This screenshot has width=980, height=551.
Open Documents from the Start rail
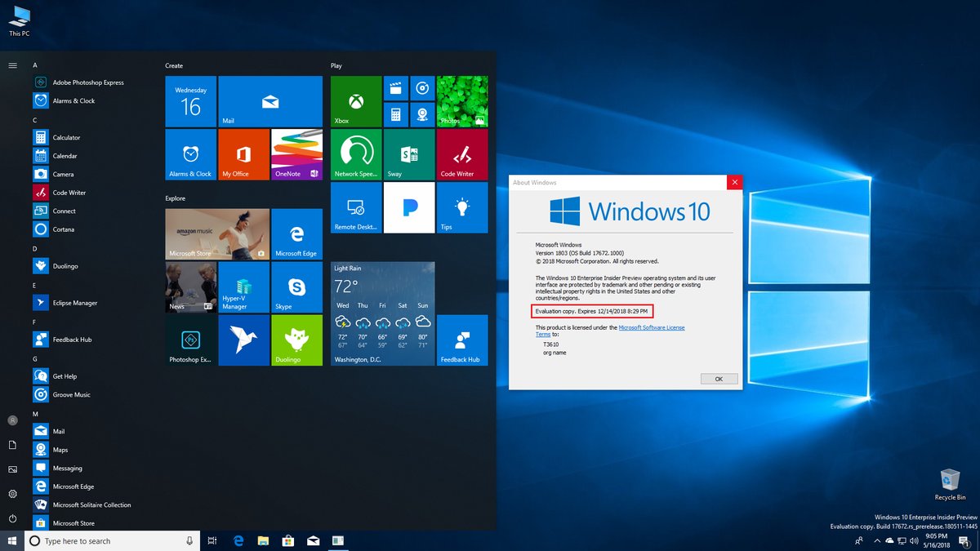point(12,445)
